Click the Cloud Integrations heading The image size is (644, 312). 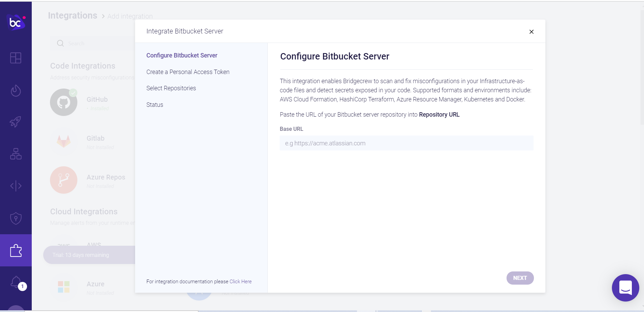(84, 212)
